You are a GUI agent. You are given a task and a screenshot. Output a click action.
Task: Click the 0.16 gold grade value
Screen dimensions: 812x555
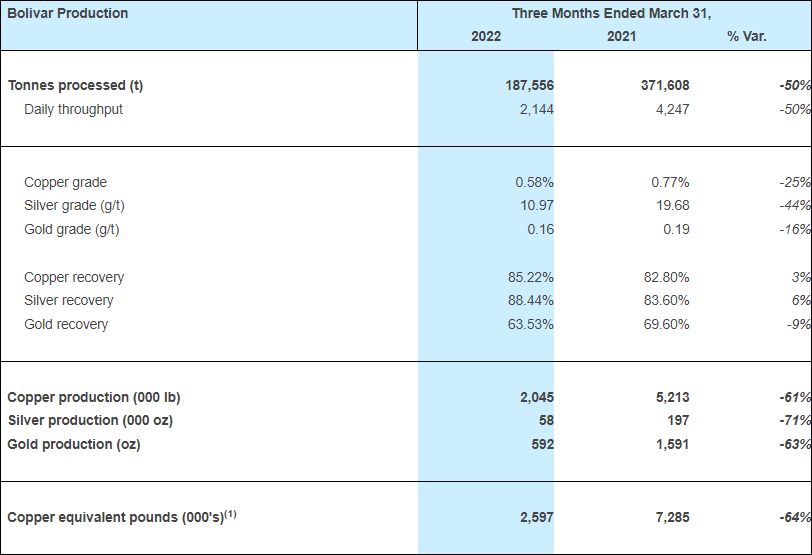[x=541, y=229]
